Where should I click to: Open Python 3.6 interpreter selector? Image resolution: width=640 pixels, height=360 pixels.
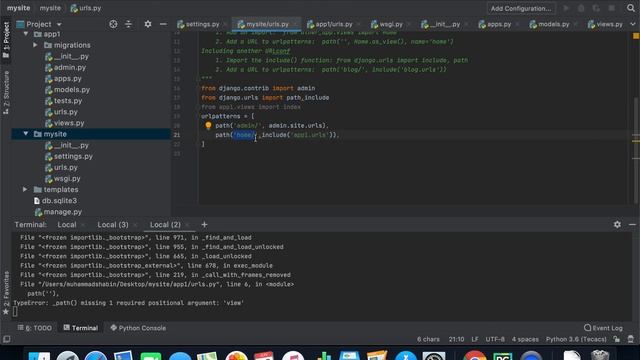576,340
